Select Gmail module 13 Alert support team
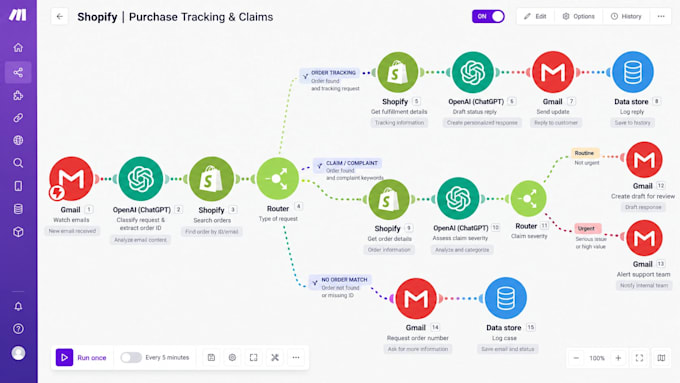Viewport: 680px width, 383px height. 644,238
